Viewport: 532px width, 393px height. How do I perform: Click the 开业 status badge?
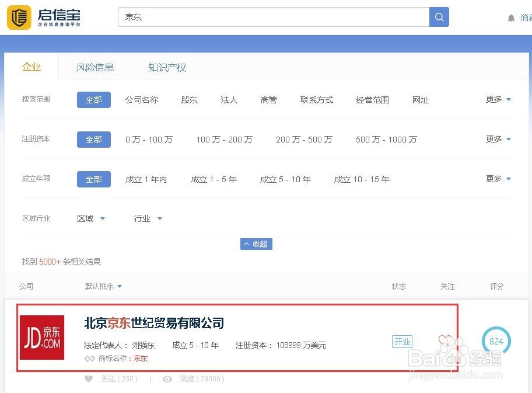click(402, 342)
